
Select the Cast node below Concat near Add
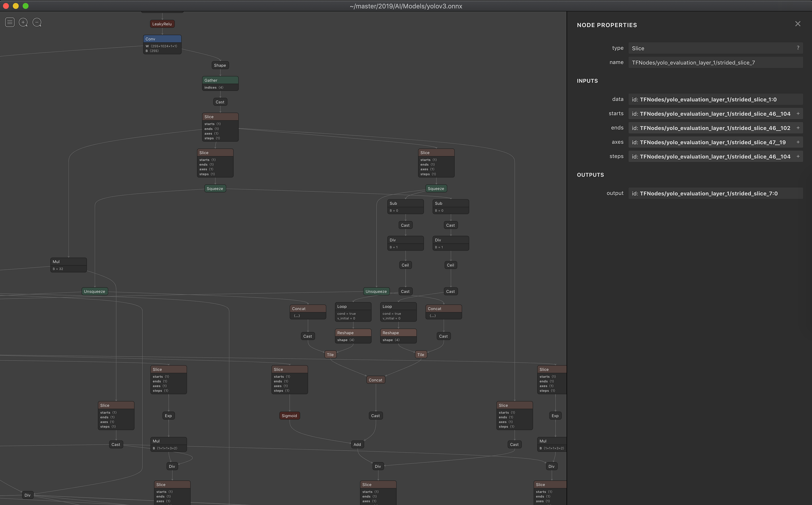[x=375, y=416]
